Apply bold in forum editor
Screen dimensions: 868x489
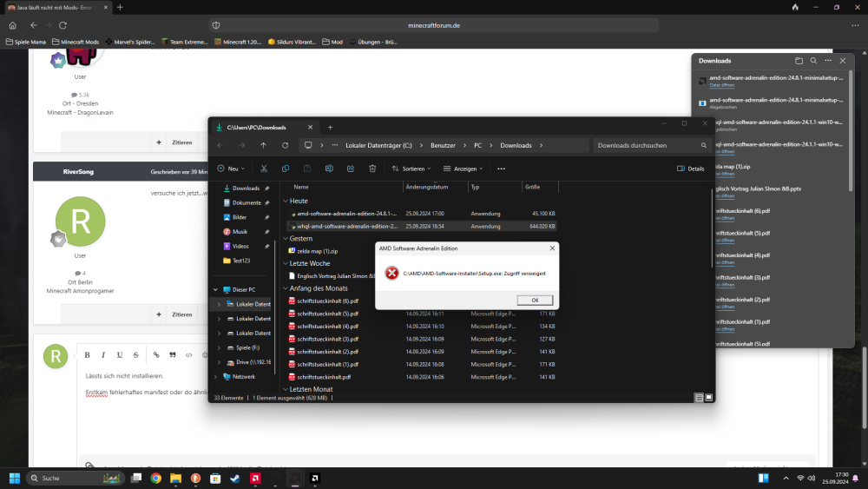87,355
